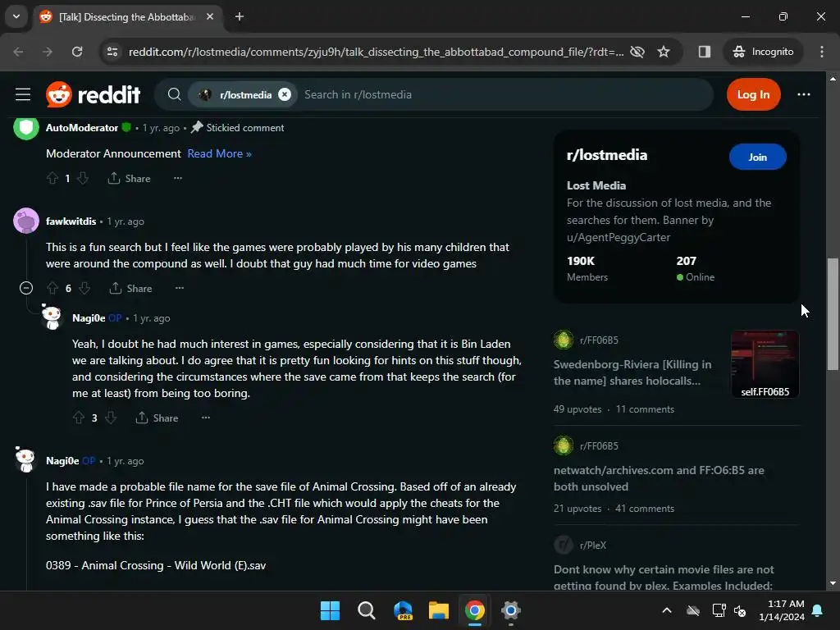
Task: Click the Incognito indicator
Action: (763, 52)
